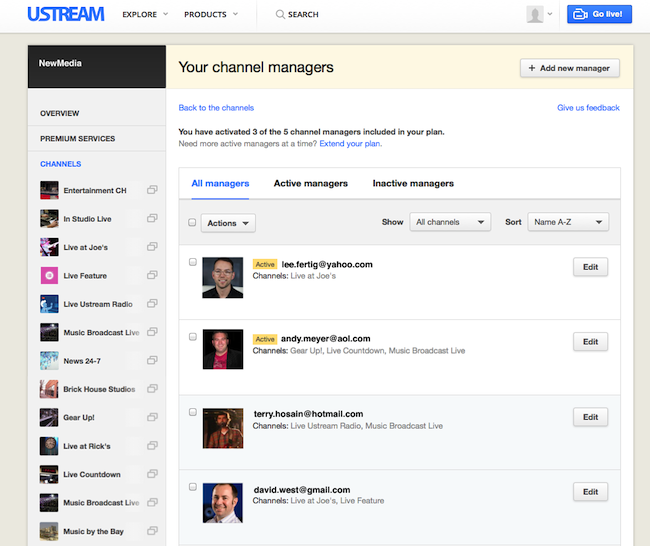Follow Give us feedback link
Viewport: 650px width, 546px height.
[x=588, y=108]
